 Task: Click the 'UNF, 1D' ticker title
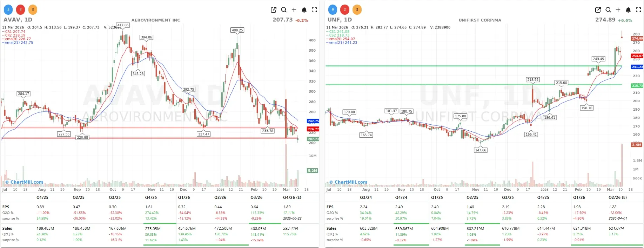(340, 20)
